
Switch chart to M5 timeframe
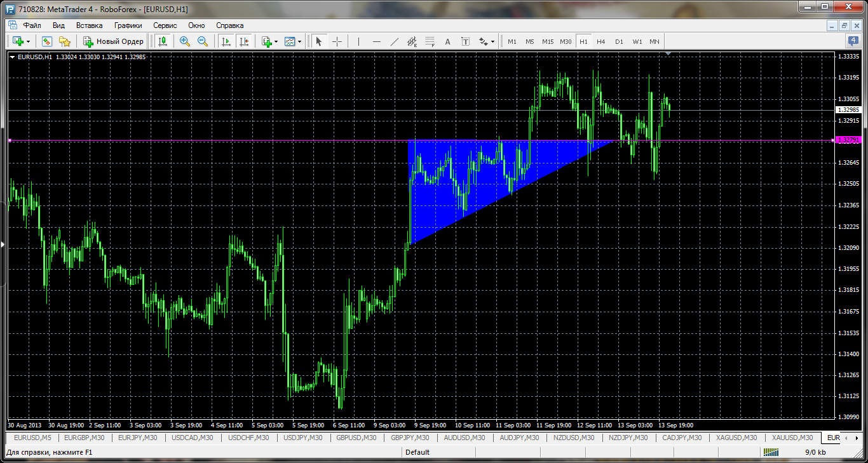click(x=529, y=41)
